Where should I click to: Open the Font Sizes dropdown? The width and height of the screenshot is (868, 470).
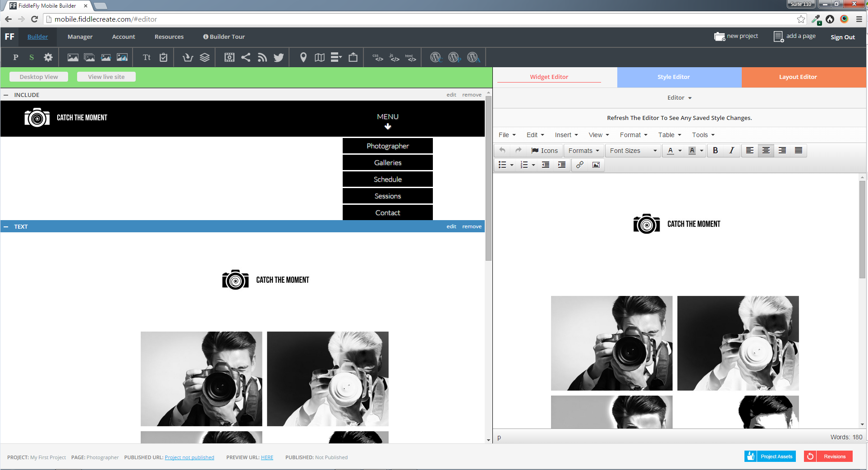633,150
